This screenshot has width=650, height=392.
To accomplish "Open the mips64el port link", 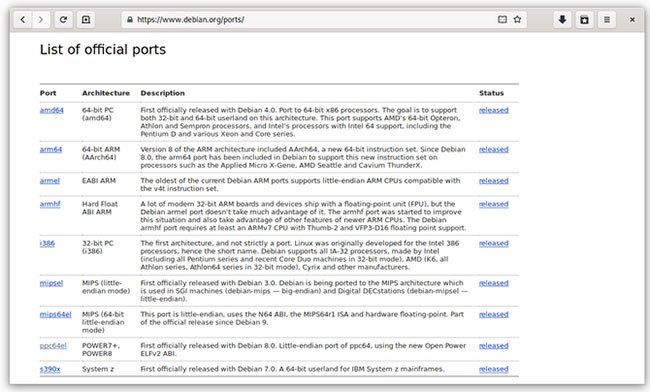I will click(56, 315).
